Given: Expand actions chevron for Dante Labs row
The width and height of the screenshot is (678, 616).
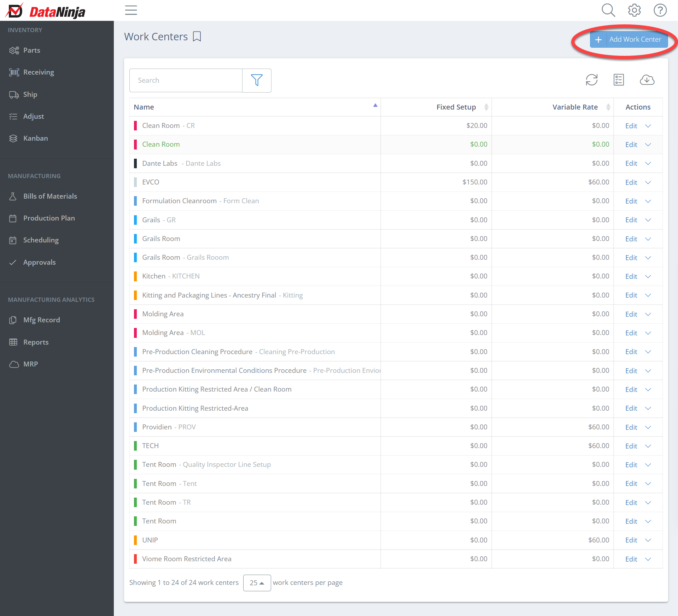Looking at the screenshot, I should click(x=648, y=163).
